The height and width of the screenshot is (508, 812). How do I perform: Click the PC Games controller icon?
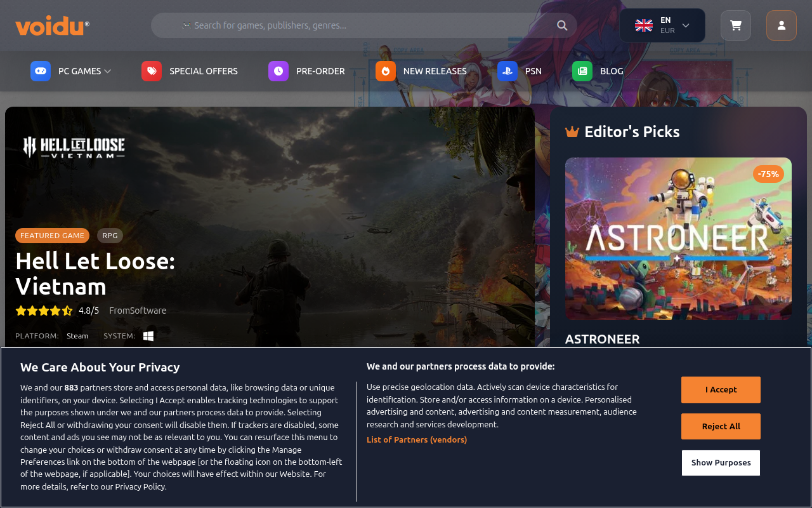[x=41, y=71]
